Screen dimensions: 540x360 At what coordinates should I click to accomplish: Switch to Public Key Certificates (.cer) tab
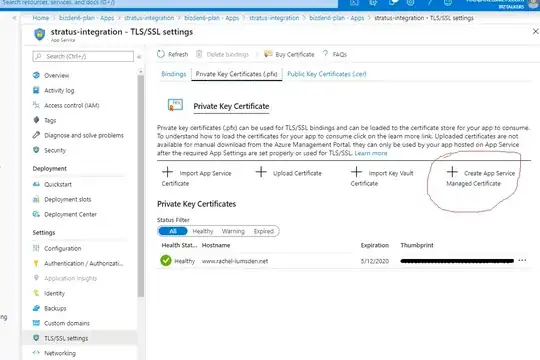click(327, 74)
